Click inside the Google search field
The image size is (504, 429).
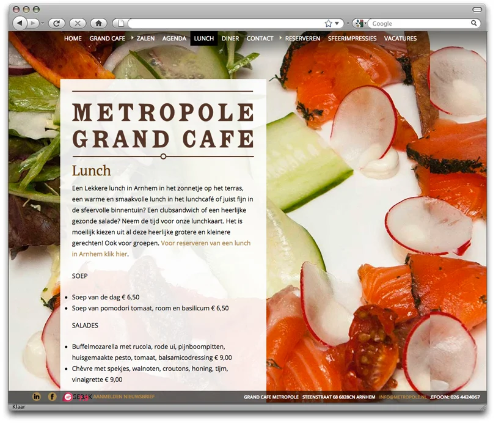420,23
